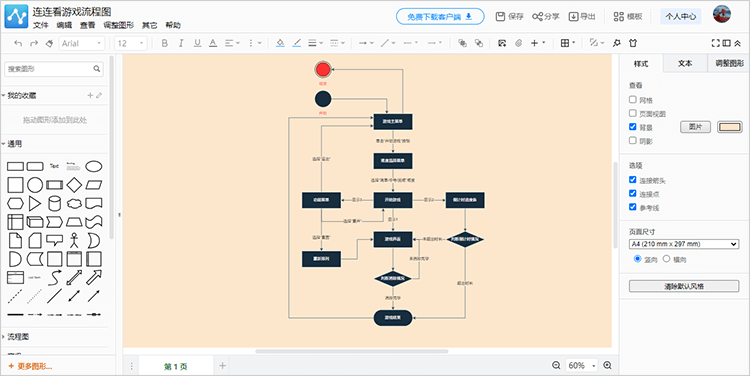Toggle bold text formatting
The height and width of the screenshot is (376, 750).
coord(165,43)
